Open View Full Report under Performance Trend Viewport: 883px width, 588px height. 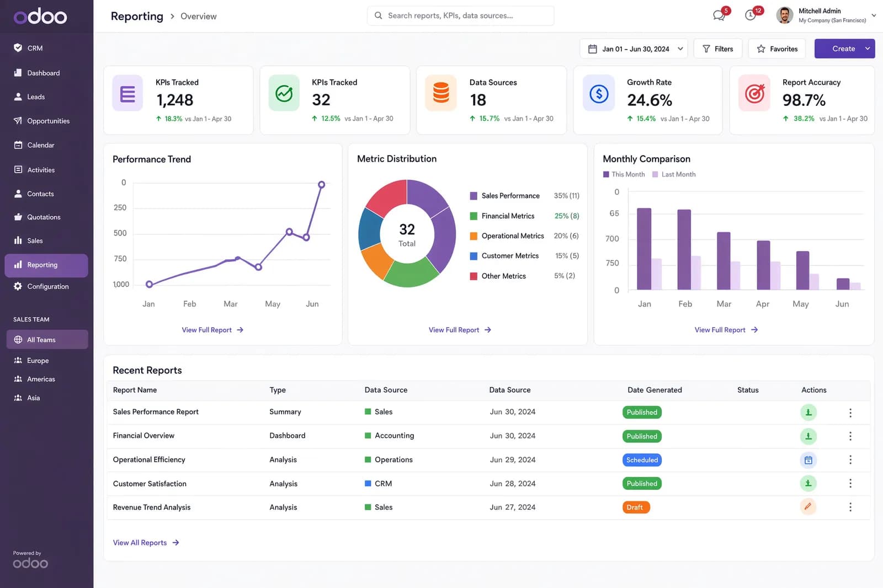(212, 330)
